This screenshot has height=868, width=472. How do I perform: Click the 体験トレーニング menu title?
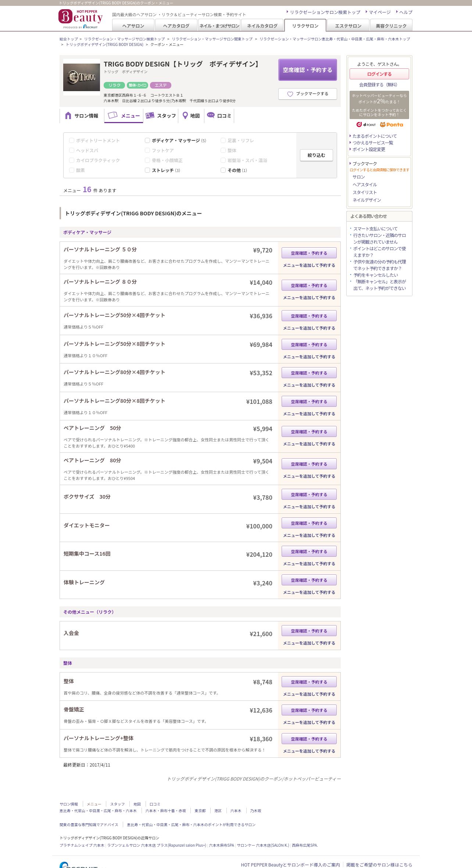click(84, 582)
